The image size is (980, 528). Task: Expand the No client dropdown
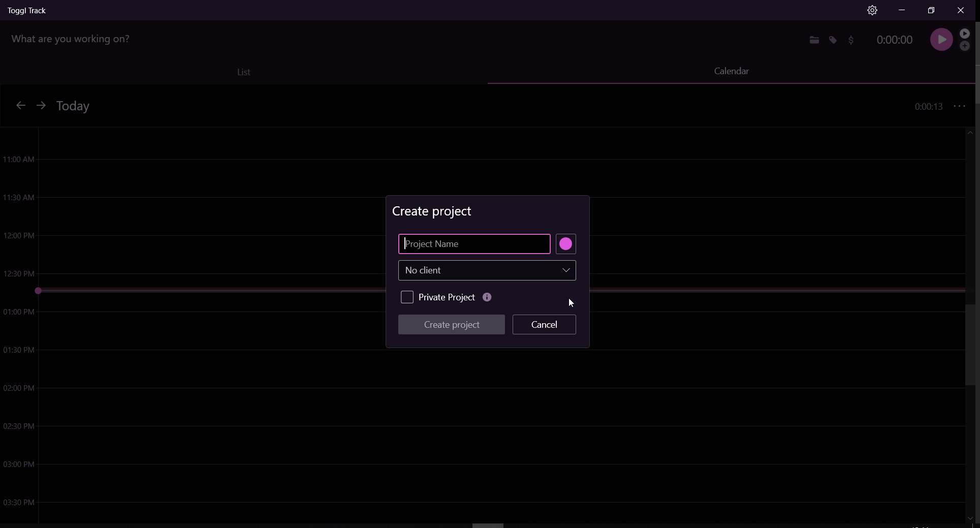coord(487,270)
